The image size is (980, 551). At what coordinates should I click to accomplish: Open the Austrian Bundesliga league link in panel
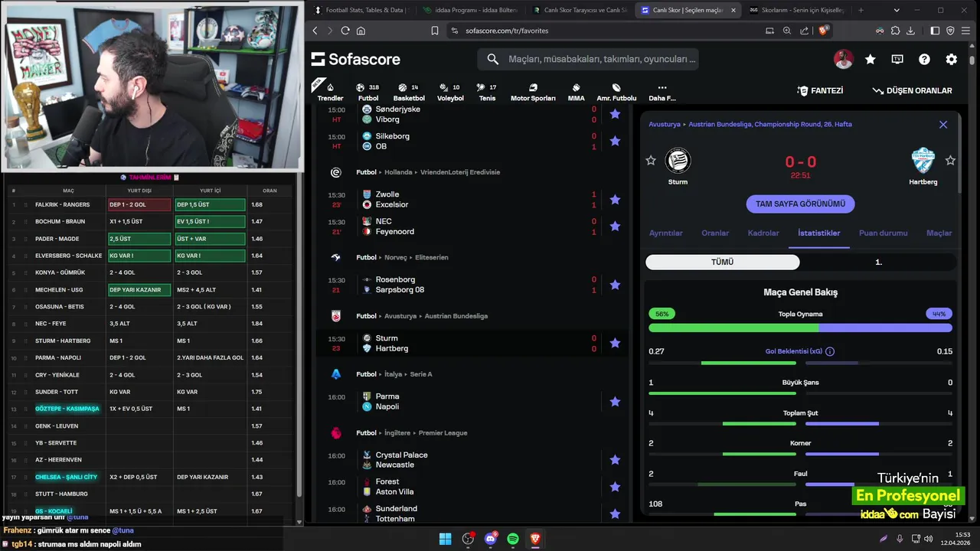[769, 124]
